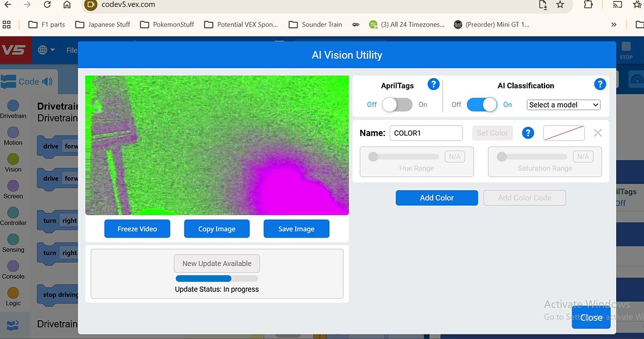644x339 pixels.
Task: Toggle the AprilTags switch on
Action: (x=397, y=105)
